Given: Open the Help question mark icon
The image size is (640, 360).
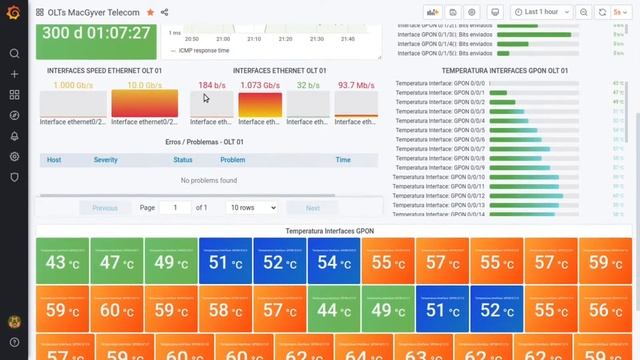Looking at the screenshot, I should click(14, 342).
